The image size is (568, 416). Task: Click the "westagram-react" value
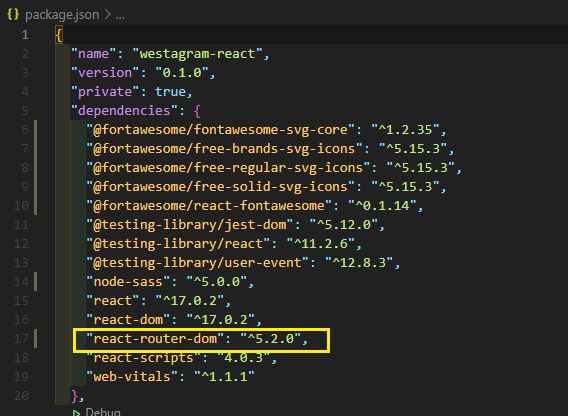(197, 54)
